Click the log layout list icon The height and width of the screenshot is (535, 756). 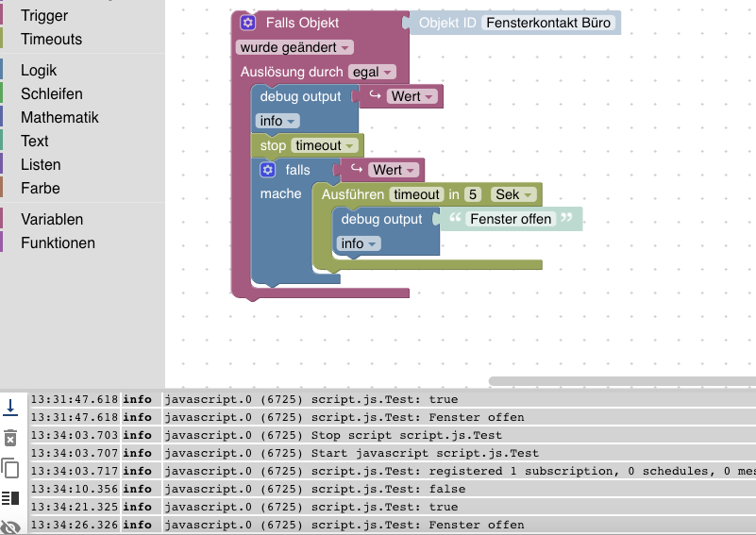(10, 498)
